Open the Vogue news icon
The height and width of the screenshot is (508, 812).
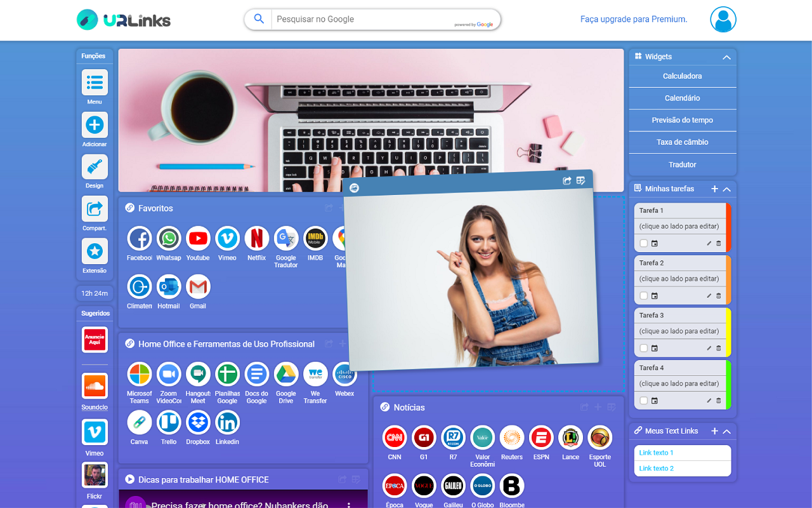tap(424, 486)
